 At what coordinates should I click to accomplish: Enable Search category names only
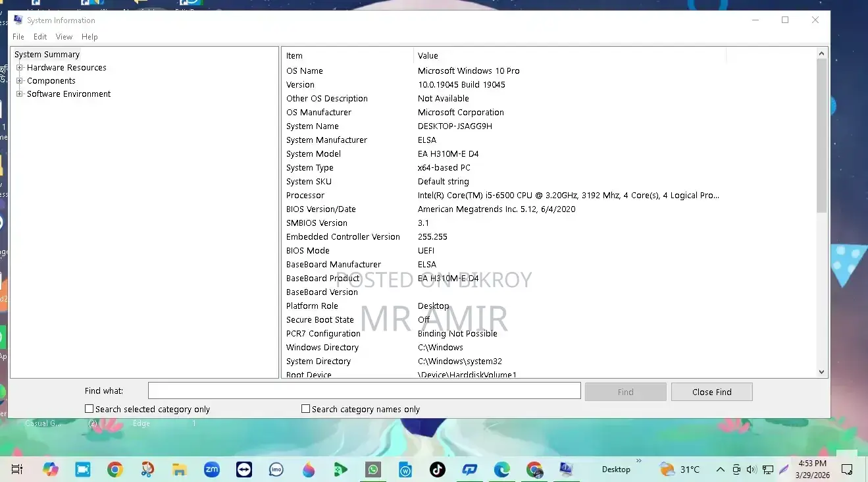coord(305,409)
